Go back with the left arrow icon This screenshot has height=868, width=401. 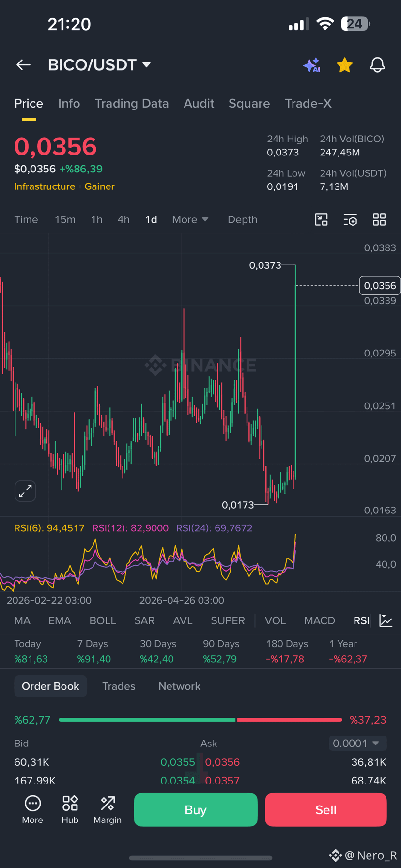tap(23, 65)
